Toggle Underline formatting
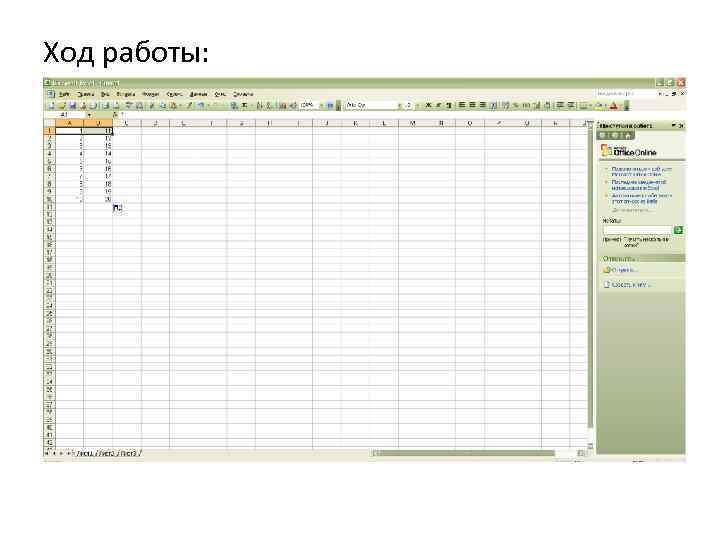 449,105
